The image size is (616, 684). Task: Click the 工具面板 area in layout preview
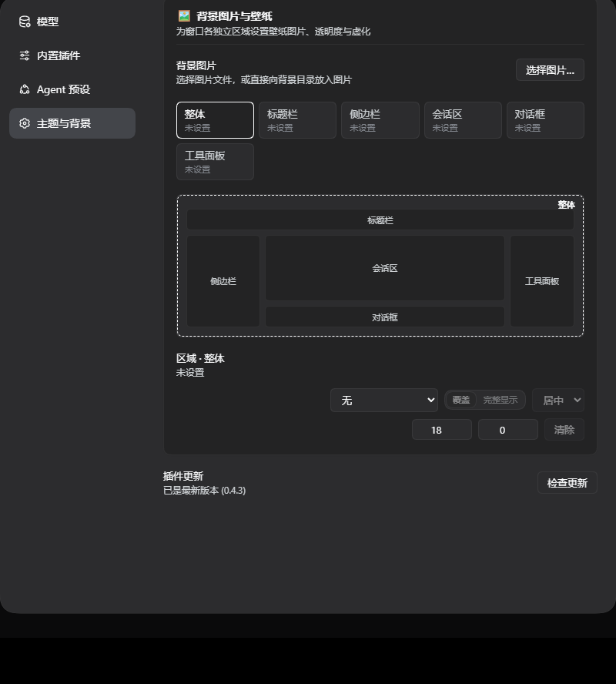(x=542, y=281)
